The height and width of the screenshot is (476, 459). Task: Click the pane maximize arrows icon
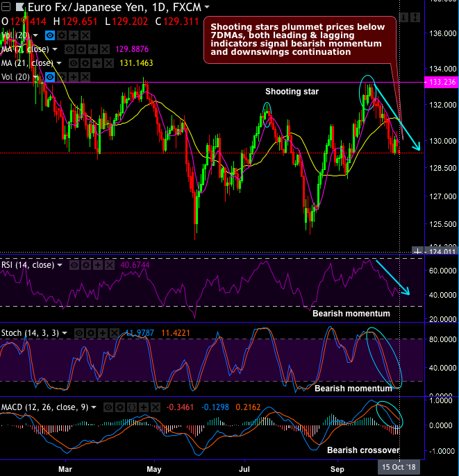(x=415, y=17)
